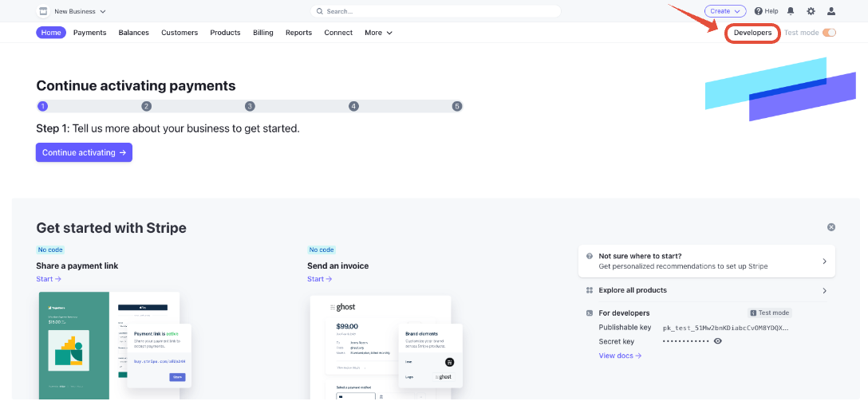Expand the Explore all products chevron

824,290
